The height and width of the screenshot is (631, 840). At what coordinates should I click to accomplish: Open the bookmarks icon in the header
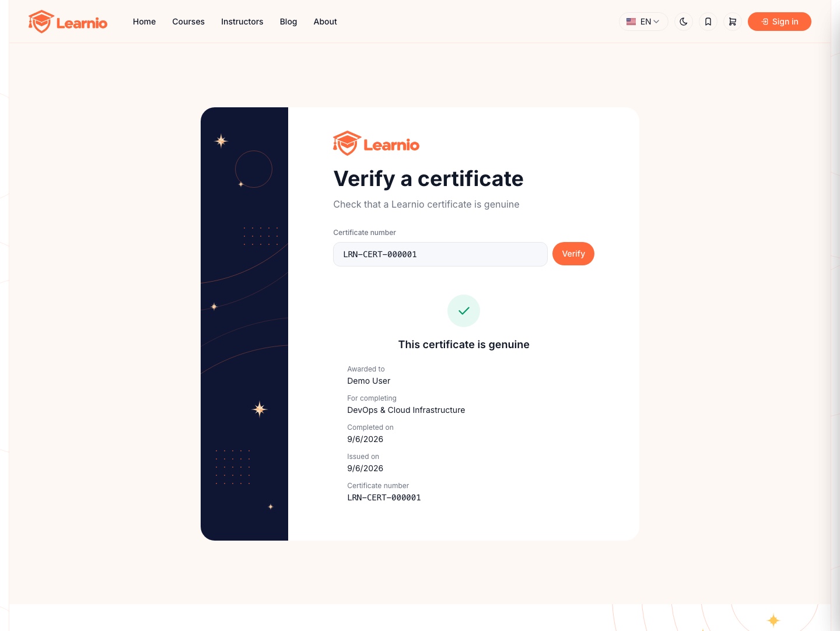pyautogui.click(x=708, y=22)
